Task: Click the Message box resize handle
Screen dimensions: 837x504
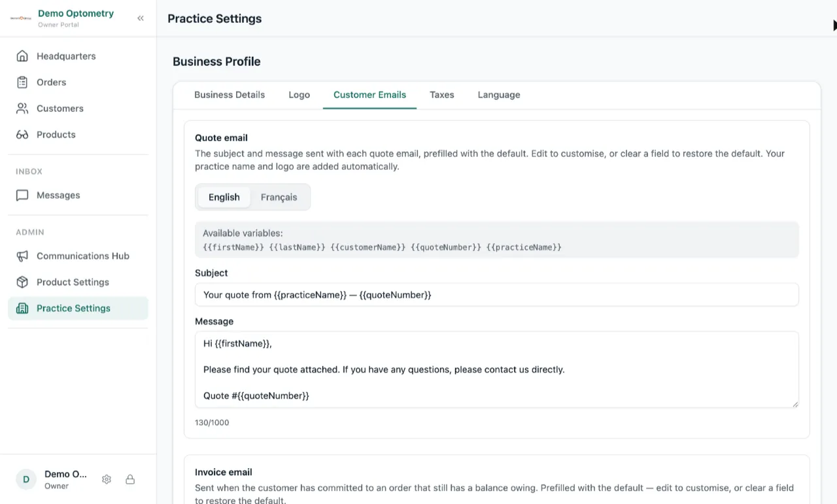Action: [x=795, y=404]
